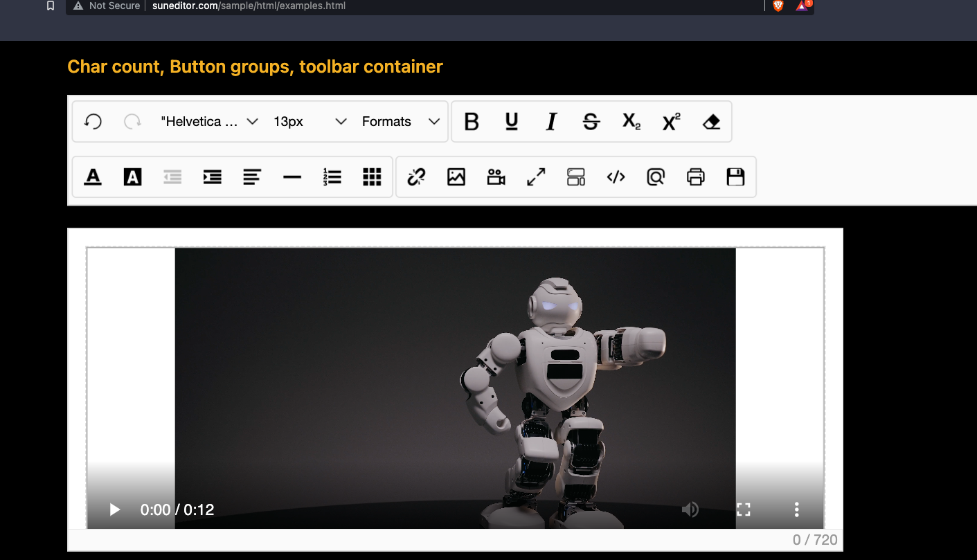Toggle bold formatting

(472, 121)
